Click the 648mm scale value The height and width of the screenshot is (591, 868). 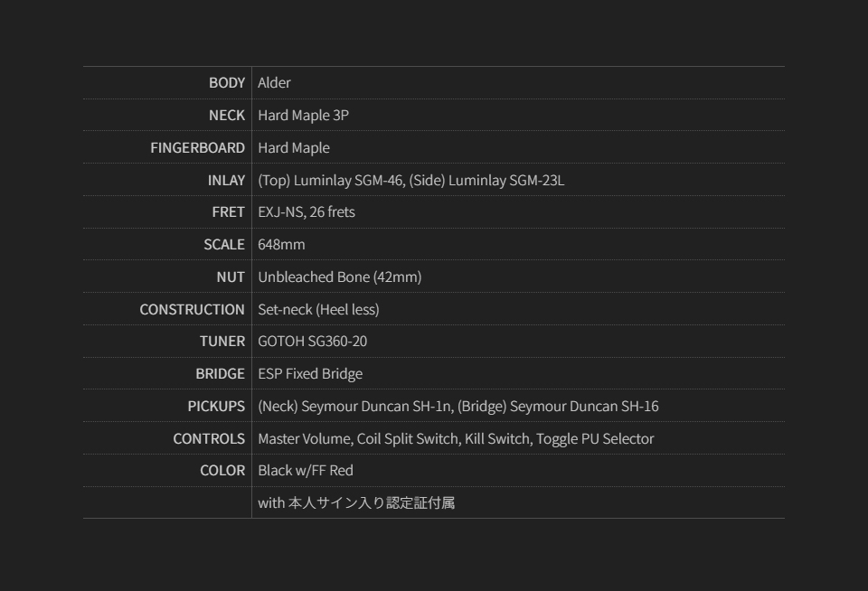(x=281, y=245)
